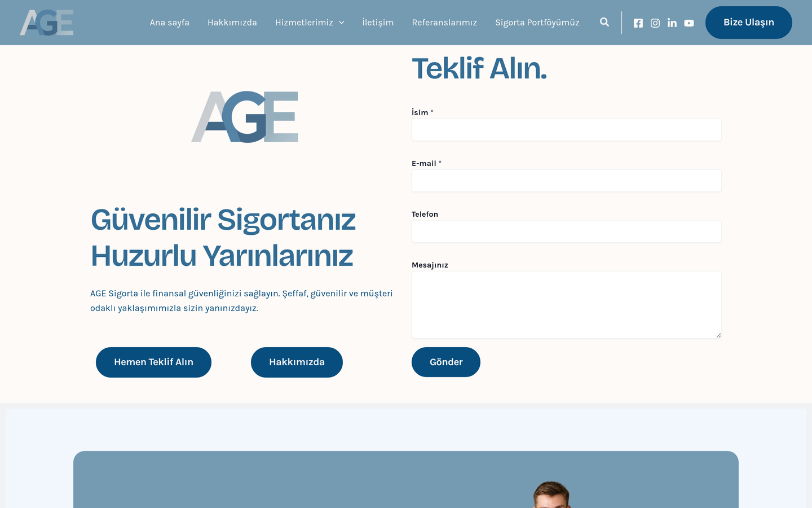Viewport: 812px width, 508px height.
Task: Open the LinkedIn social icon
Action: (672, 23)
